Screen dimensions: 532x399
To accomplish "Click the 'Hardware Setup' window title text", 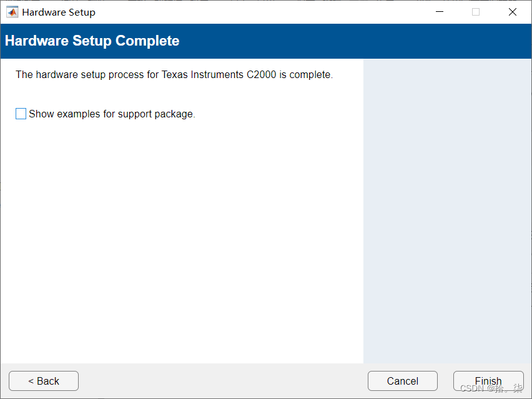I will pyautogui.click(x=59, y=12).
